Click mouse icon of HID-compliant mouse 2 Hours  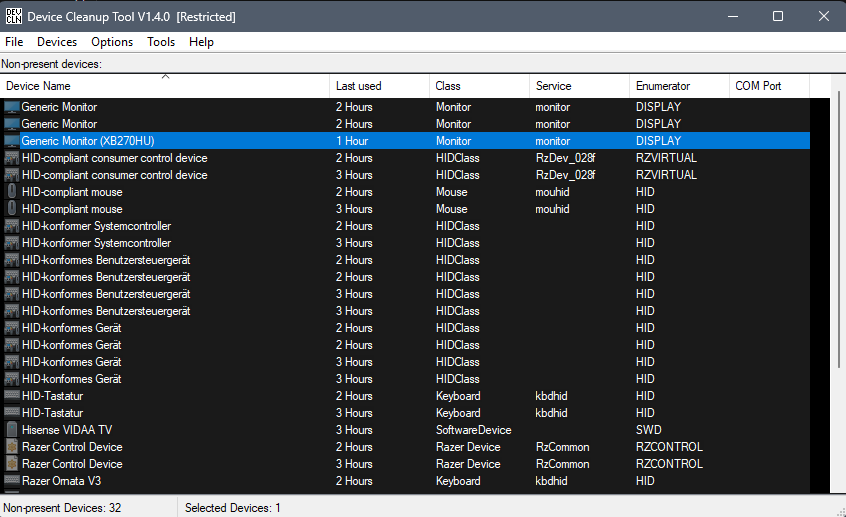point(11,192)
